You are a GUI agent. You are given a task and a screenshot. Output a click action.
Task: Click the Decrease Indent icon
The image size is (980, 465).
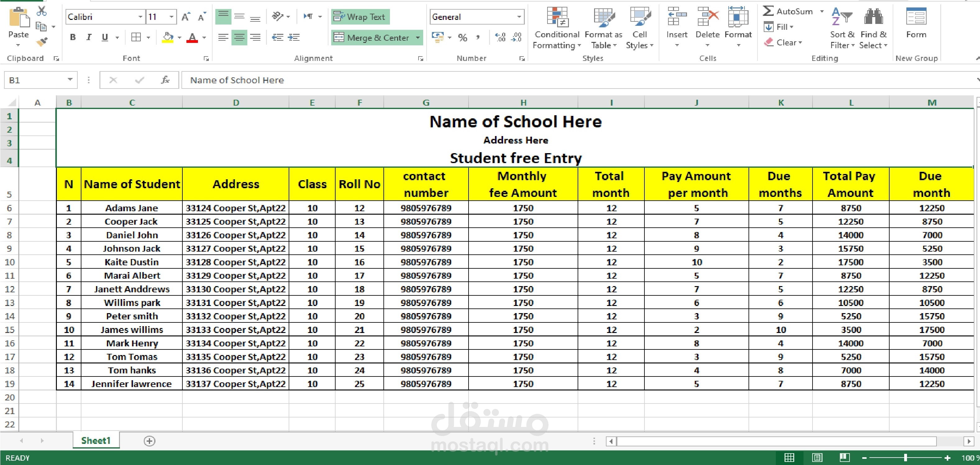(x=277, y=37)
